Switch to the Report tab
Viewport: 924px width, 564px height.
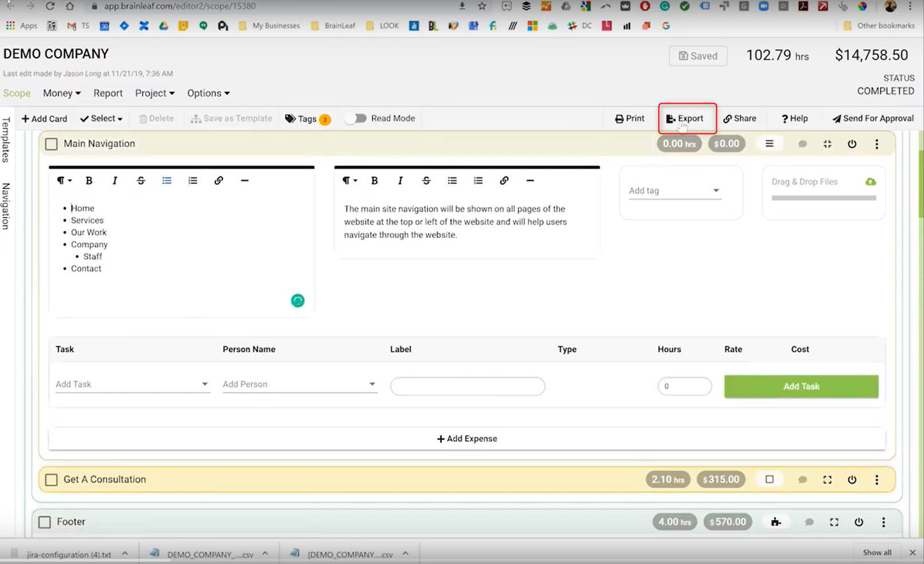click(108, 93)
